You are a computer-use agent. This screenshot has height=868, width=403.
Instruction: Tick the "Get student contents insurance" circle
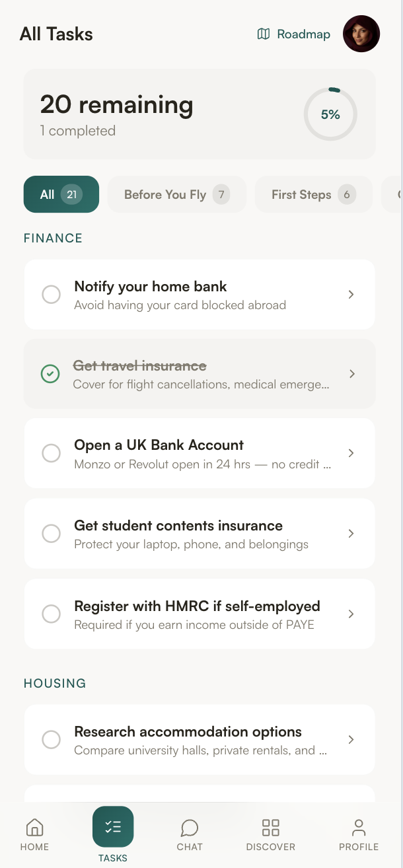pyautogui.click(x=51, y=534)
